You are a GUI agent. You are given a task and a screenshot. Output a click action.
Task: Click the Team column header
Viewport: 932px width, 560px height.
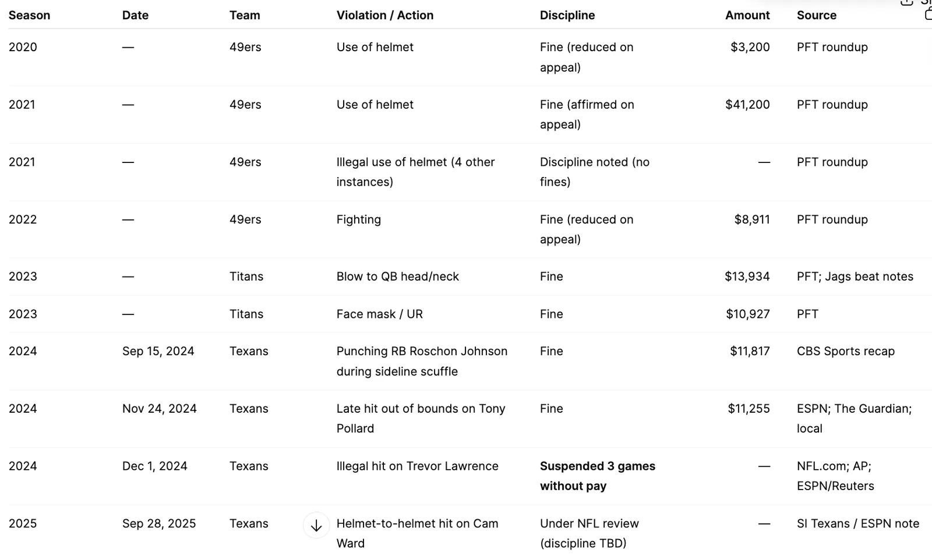245,15
